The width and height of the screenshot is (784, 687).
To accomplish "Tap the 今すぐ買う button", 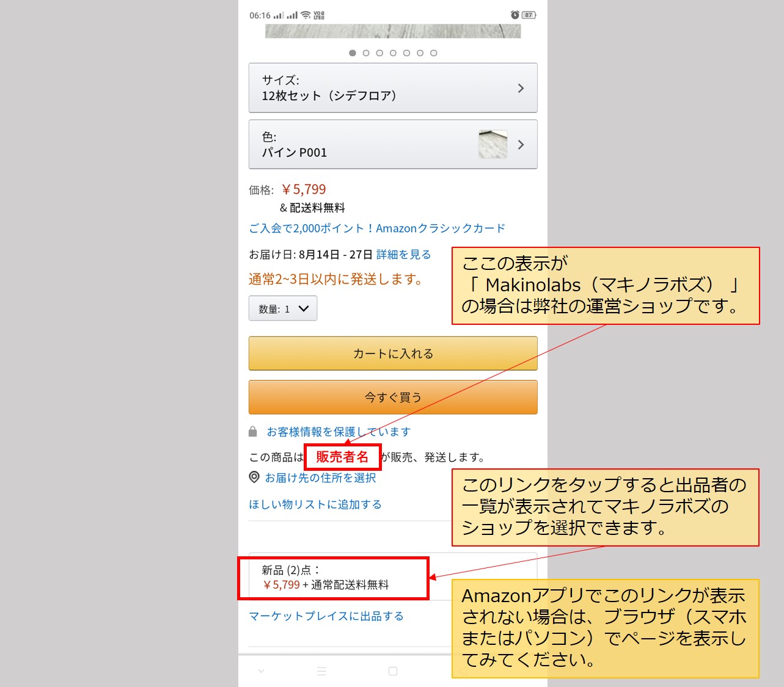I will (393, 398).
